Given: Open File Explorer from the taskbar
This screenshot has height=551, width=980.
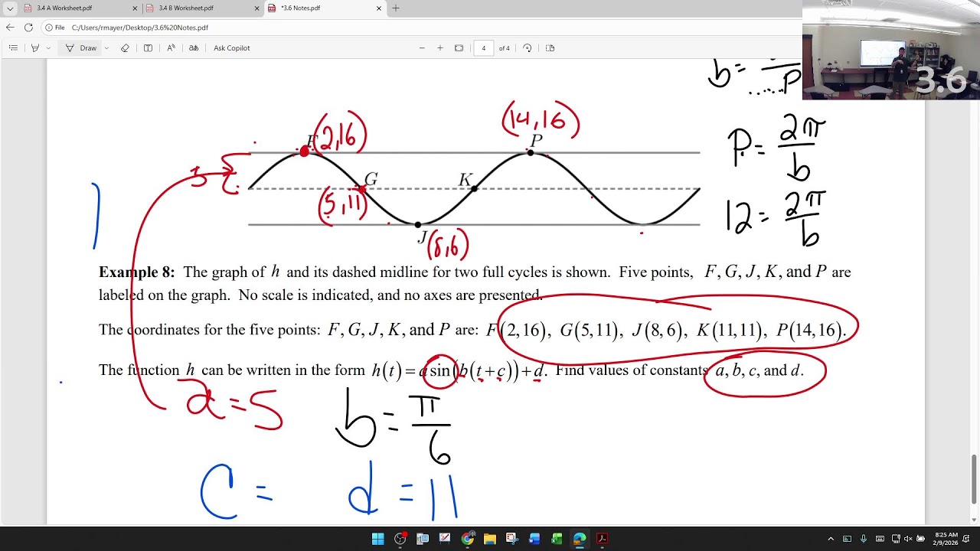Looking at the screenshot, I should point(490,539).
